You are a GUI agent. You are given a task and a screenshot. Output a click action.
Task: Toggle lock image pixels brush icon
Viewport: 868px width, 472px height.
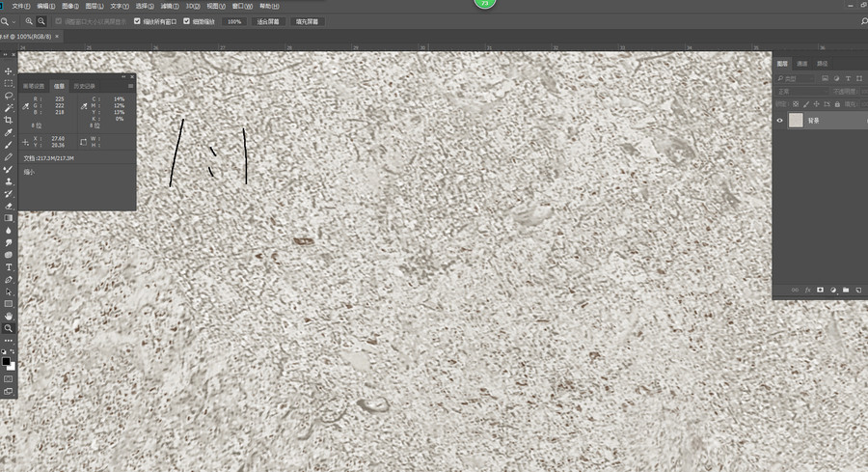806,104
